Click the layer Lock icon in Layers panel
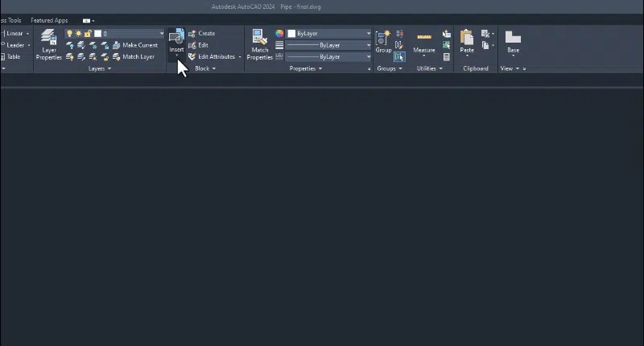644x346 pixels. [105, 45]
